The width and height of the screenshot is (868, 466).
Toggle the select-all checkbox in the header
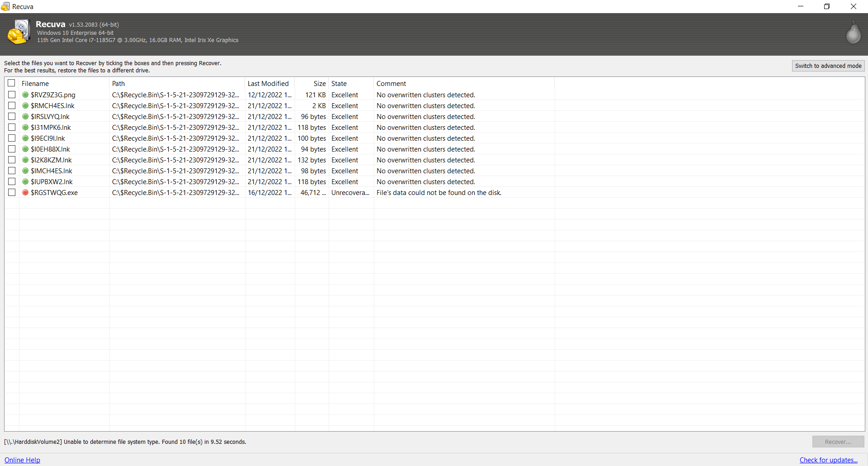click(12, 83)
